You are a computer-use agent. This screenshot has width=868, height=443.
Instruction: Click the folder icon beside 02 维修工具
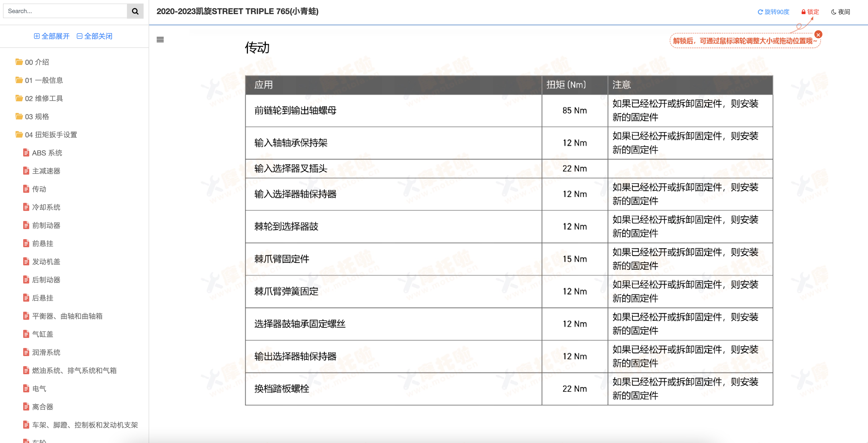click(x=19, y=98)
